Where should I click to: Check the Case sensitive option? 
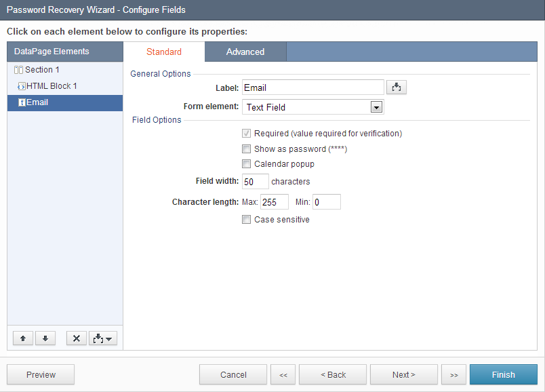[247, 220]
